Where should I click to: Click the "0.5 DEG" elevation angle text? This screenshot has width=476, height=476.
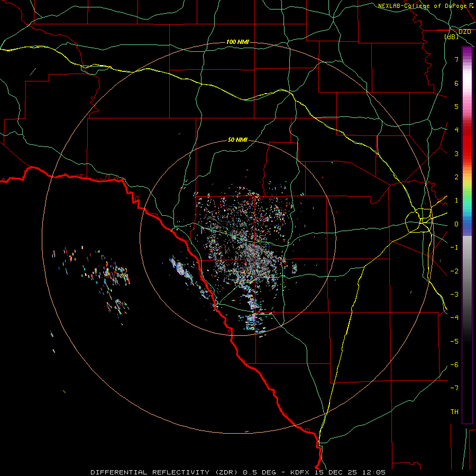(x=259, y=472)
